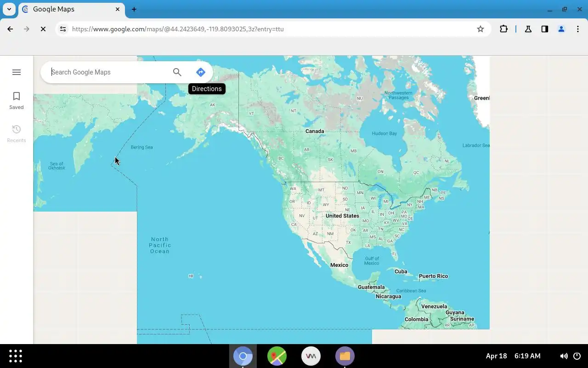
Task: Launch Google Maps app from taskbar
Action: [277, 356]
